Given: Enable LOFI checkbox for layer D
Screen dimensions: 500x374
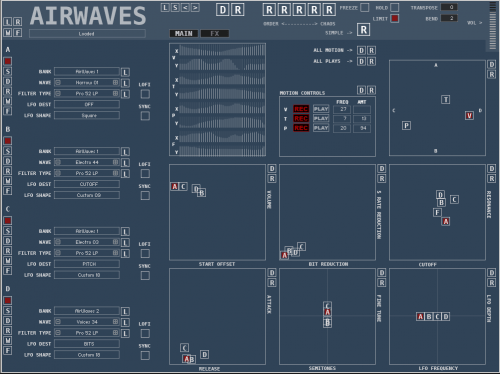Looking at the screenshot, I should 145,333.
